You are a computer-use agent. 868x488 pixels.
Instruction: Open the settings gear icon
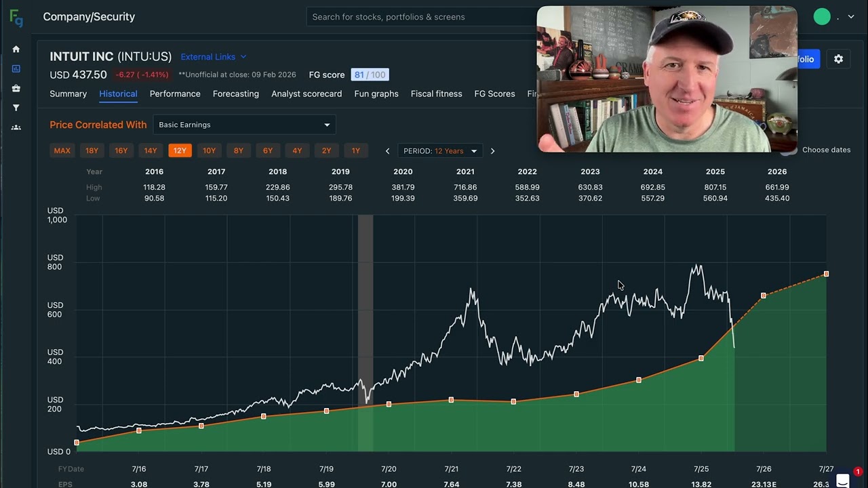(838, 59)
